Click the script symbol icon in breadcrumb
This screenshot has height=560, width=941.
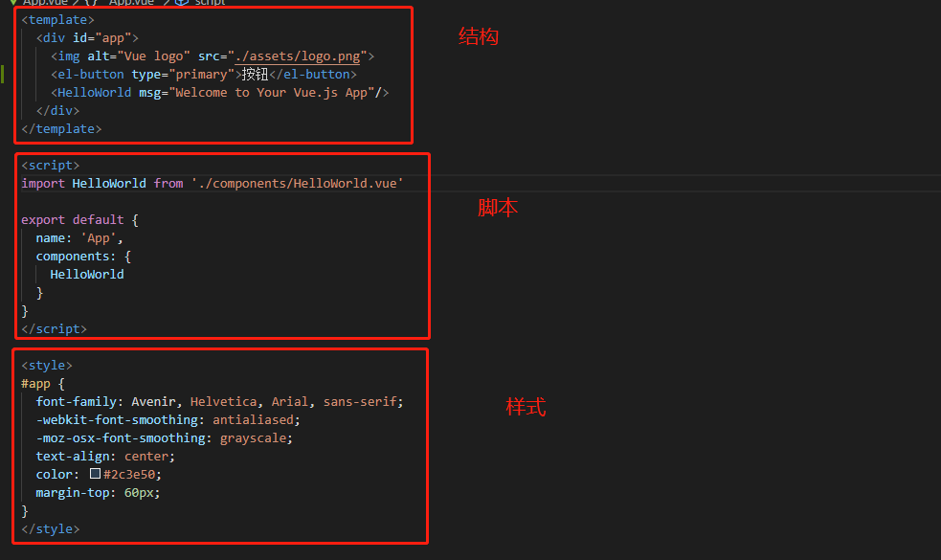[182, 3]
